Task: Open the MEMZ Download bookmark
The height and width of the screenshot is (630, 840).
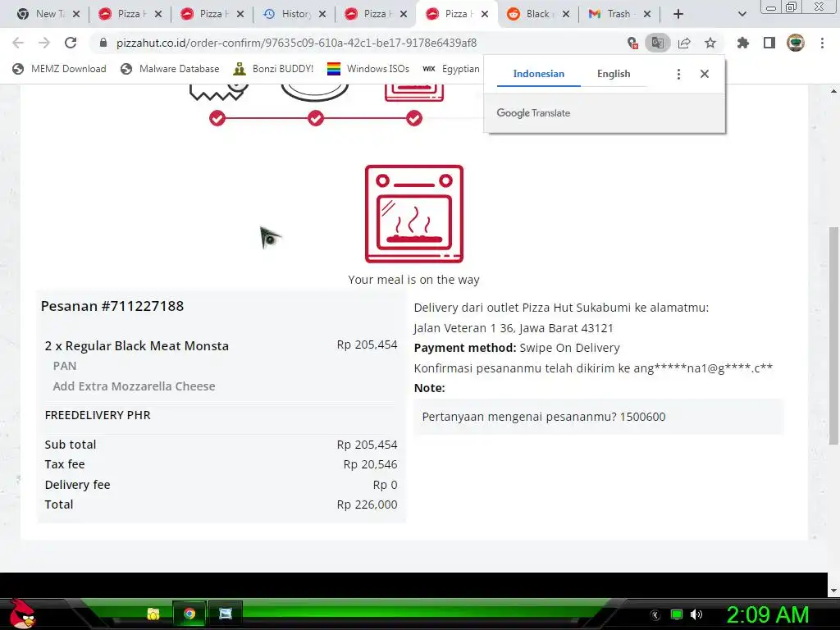Action: [x=59, y=69]
